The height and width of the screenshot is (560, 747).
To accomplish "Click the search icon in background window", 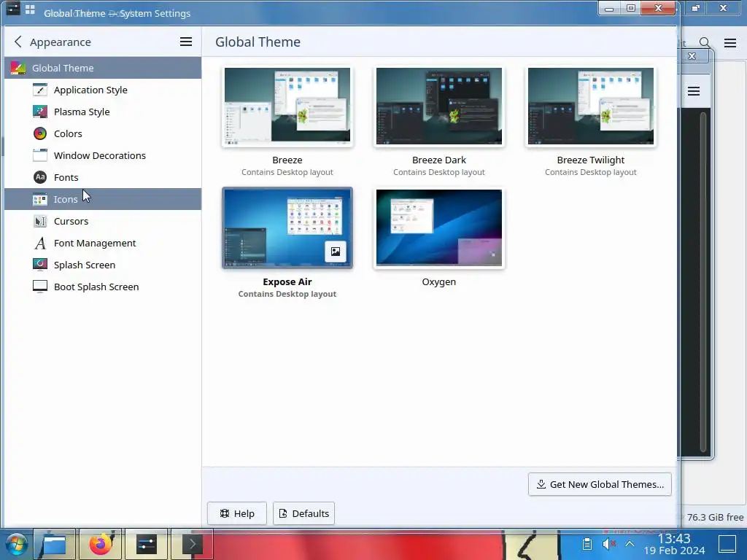I will (x=705, y=43).
